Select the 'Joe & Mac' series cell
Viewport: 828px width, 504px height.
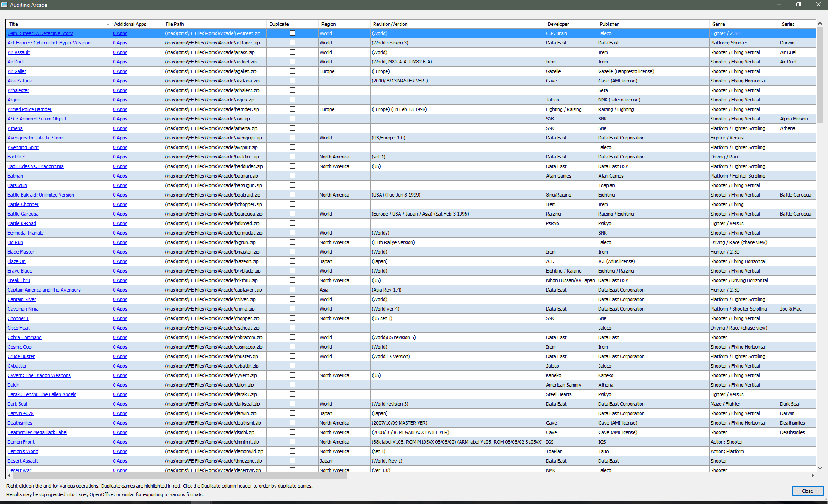pyautogui.click(x=797, y=309)
